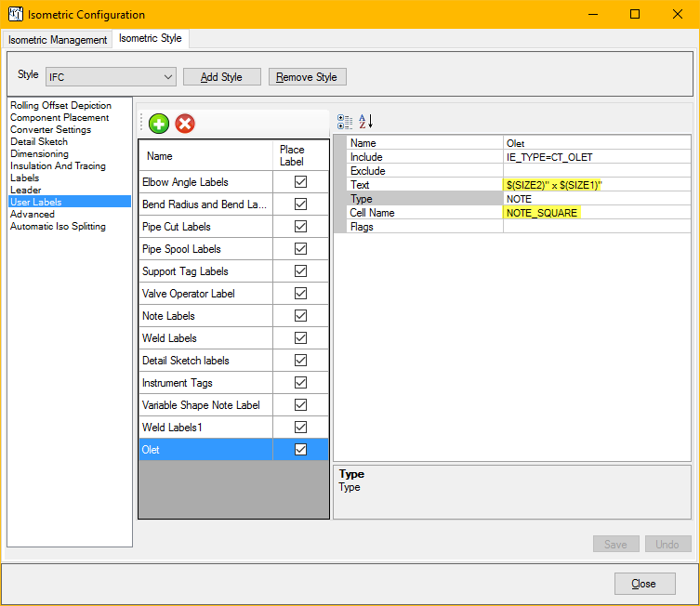Click the green add label icon
Screen dimensions: 700x606
[159, 124]
